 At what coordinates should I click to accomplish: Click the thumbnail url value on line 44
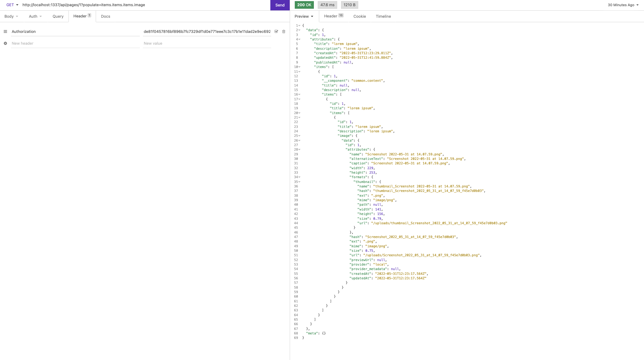[439, 223]
